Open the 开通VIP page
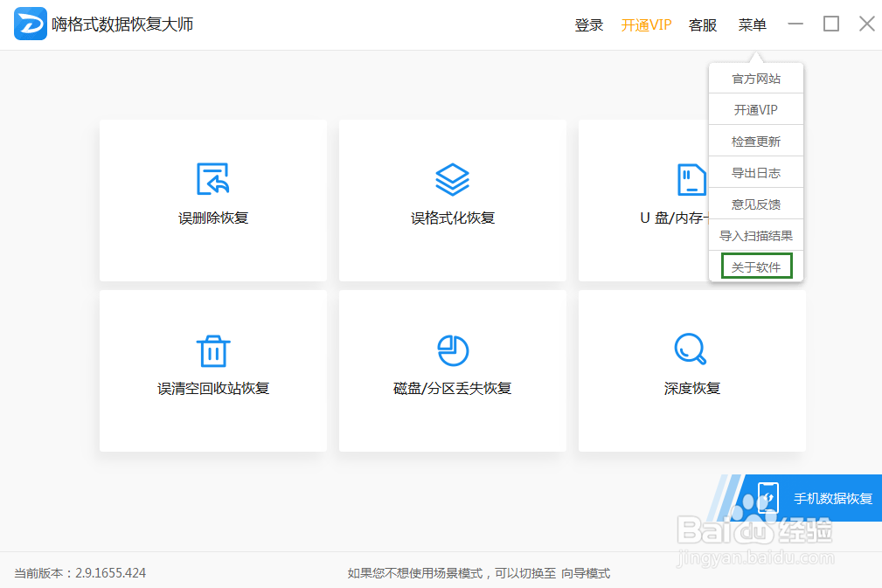 pos(646,24)
